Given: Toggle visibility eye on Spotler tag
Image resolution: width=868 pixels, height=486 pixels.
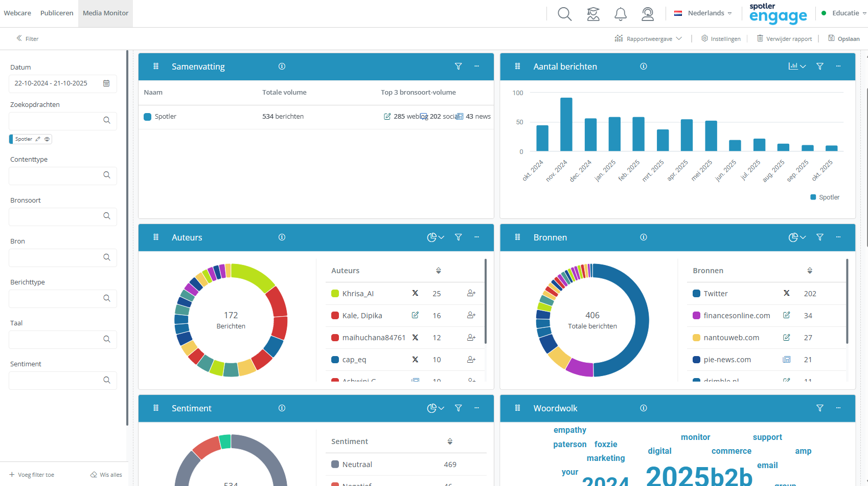Looking at the screenshot, I should [x=47, y=139].
